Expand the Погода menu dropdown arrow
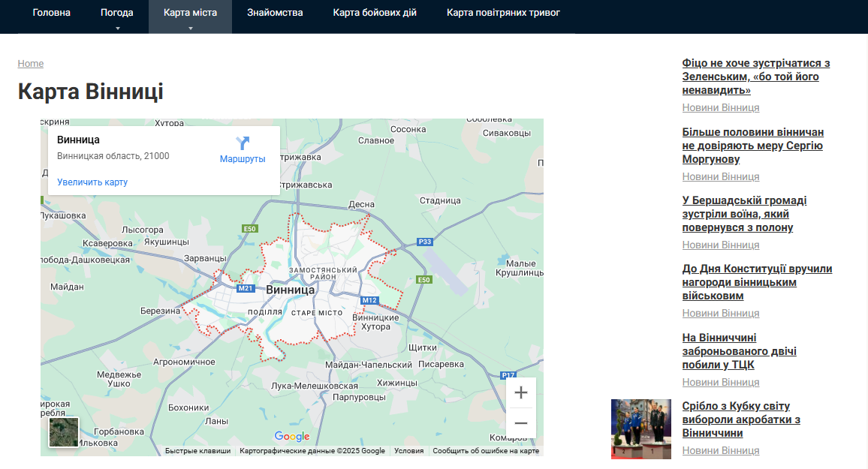 (117, 29)
